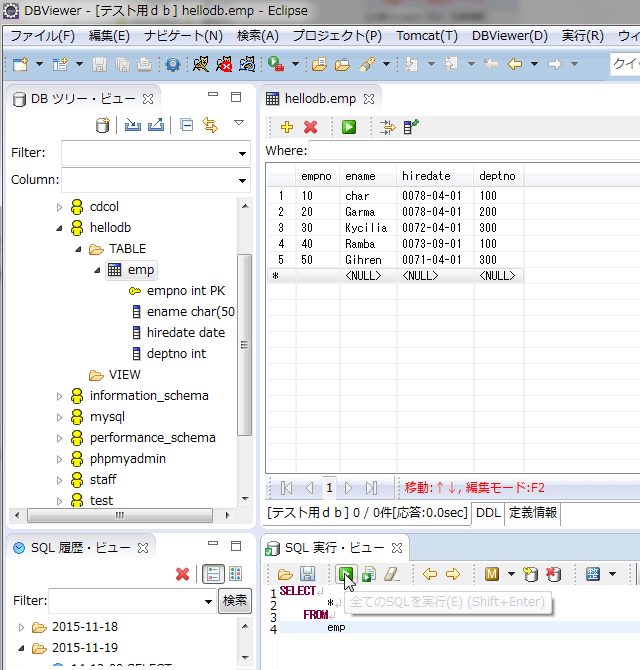Click the run all SQL green arrow icon
Viewport: 640px width, 670px height.
pos(346,573)
